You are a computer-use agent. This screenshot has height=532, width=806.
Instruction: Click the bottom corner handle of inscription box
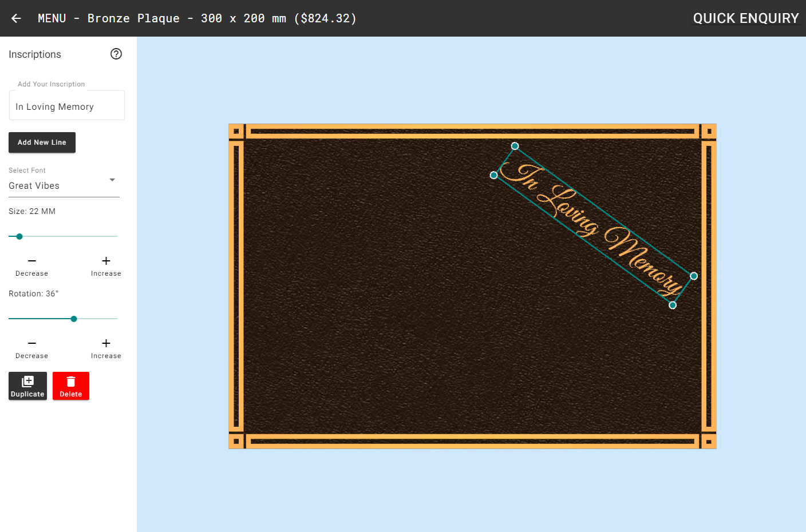(673, 305)
